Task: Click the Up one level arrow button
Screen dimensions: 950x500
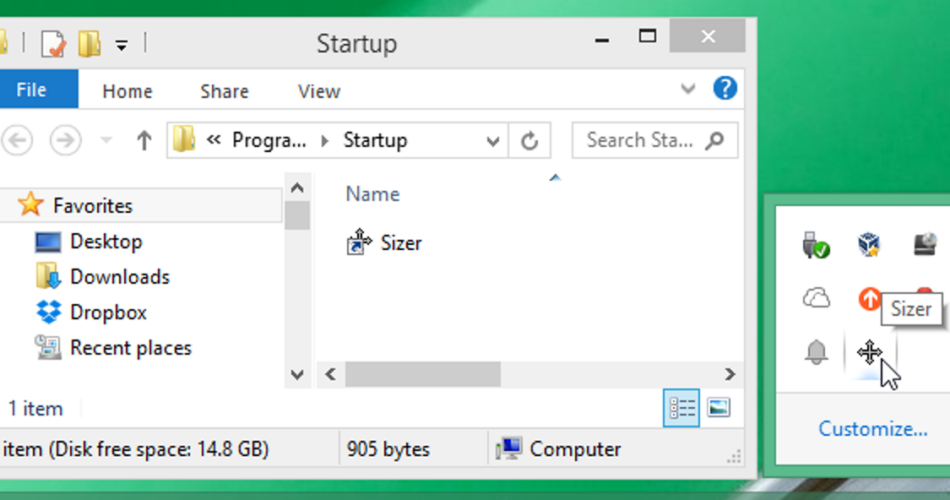Action: pos(144,141)
